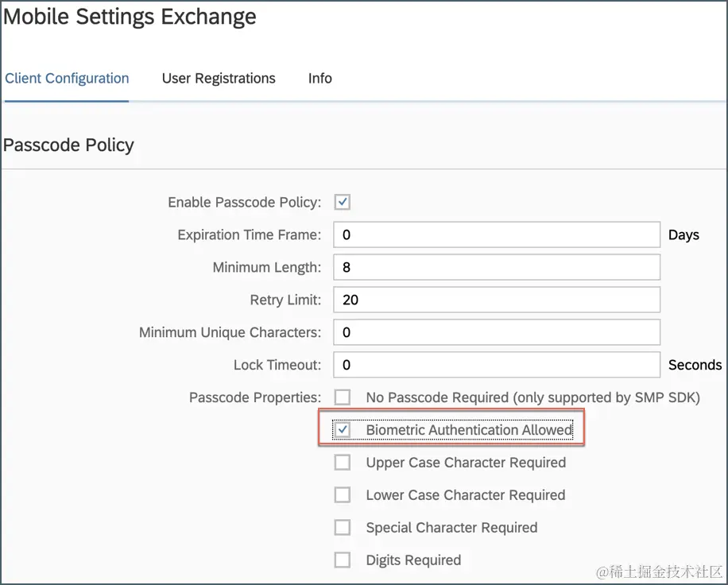Image resolution: width=728 pixels, height=585 pixels.
Task: Enable No Passcode Required checkbox
Action: pyautogui.click(x=343, y=397)
